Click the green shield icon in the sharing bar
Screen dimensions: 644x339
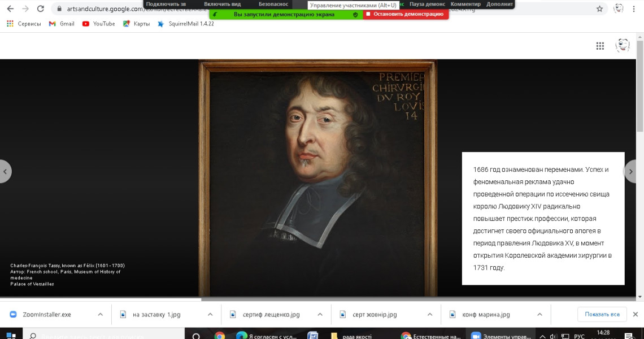click(356, 14)
